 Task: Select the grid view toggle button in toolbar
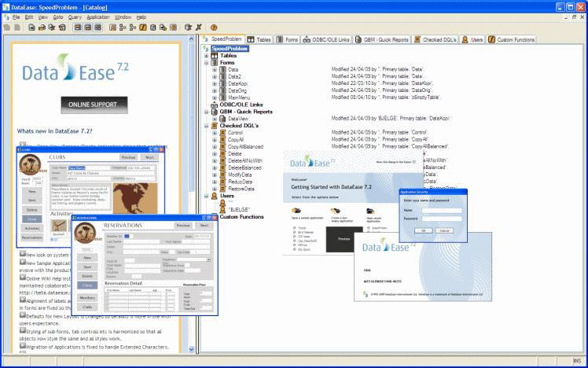98,28
